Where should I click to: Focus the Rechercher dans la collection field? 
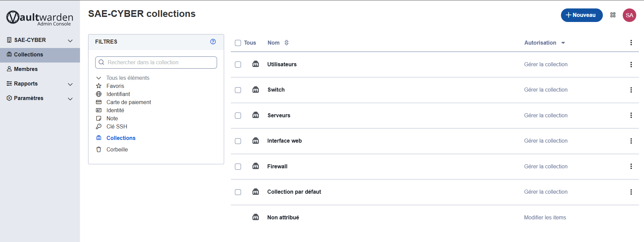click(x=156, y=63)
